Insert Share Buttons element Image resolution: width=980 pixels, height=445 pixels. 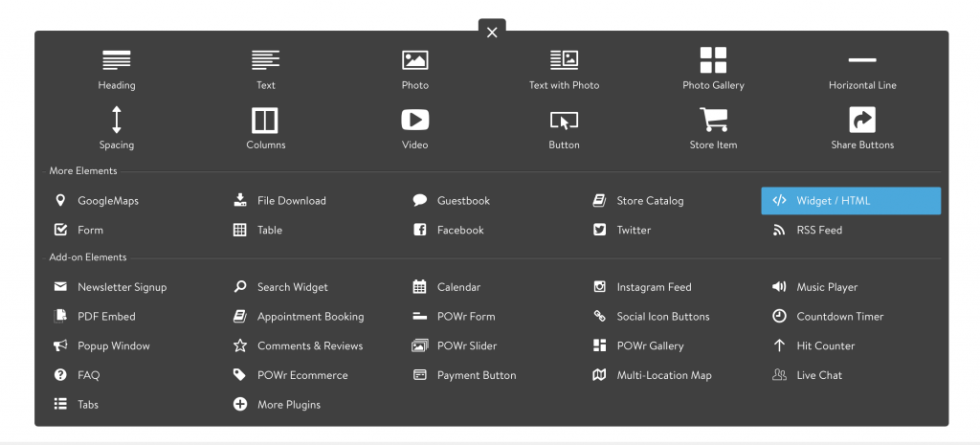pyautogui.click(x=862, y=121)
